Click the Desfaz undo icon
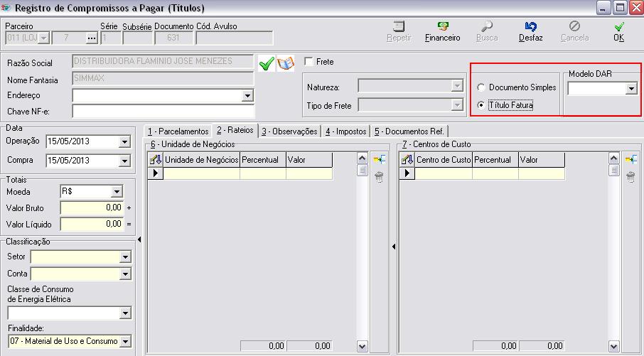Image resolution: width=644 pixels, height=356 pixels. pyautogui.click(x=530, y=27)
